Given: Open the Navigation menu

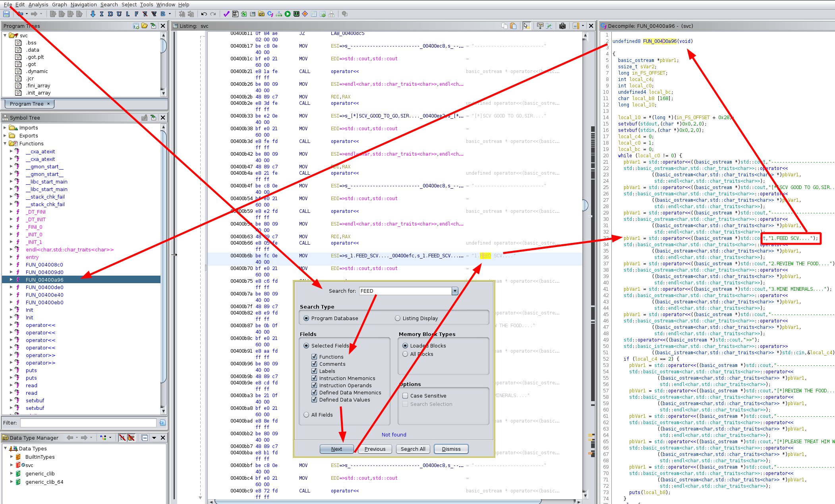Looking at the screenshot, I should point(83,5).
